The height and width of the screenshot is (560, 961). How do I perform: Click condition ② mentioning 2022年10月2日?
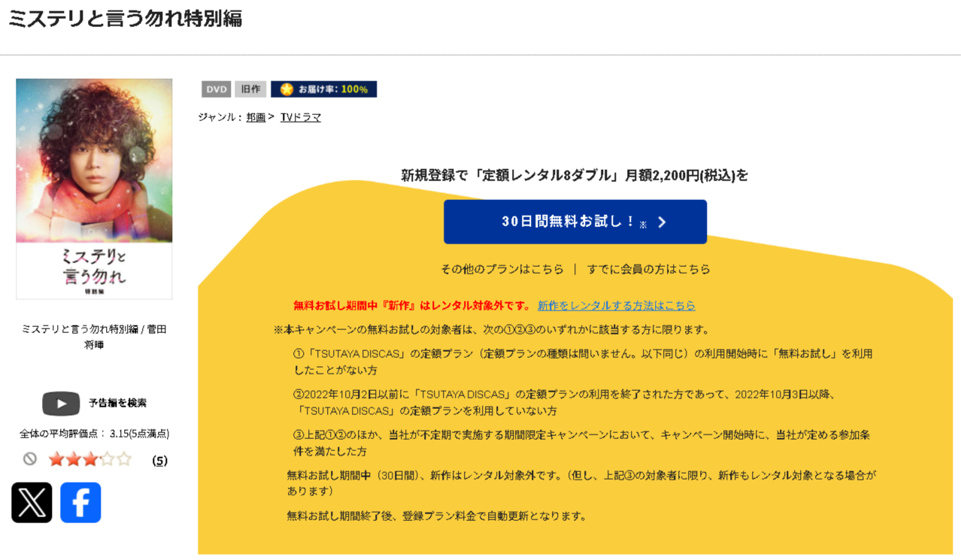565,402
